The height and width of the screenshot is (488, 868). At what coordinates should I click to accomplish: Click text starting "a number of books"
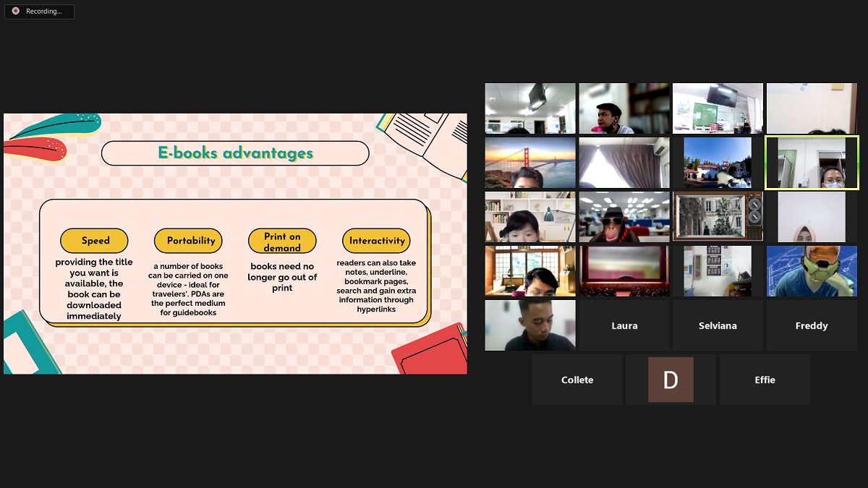pyautogui.click(x=189, y=289)
